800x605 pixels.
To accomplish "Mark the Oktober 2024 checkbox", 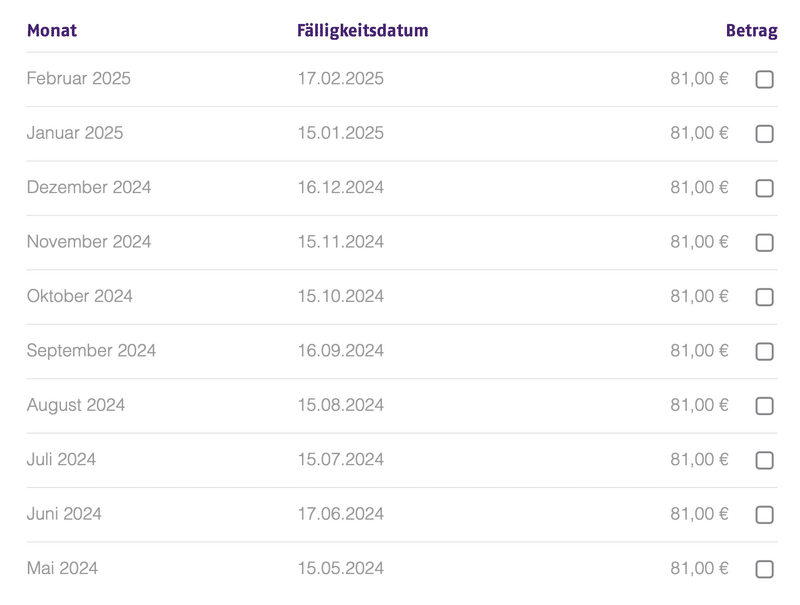I will [x=764, y=297].
